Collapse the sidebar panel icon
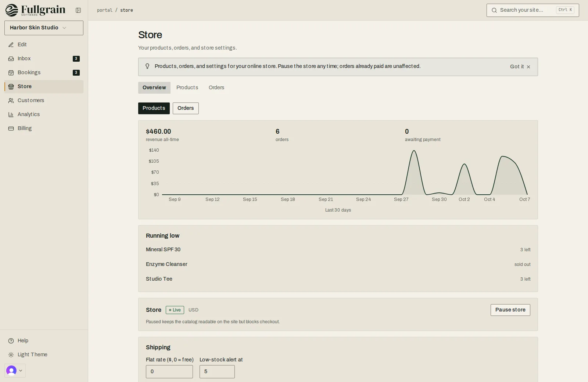The image size is (588, 382). pyautogui.click(x=78, y=10)
